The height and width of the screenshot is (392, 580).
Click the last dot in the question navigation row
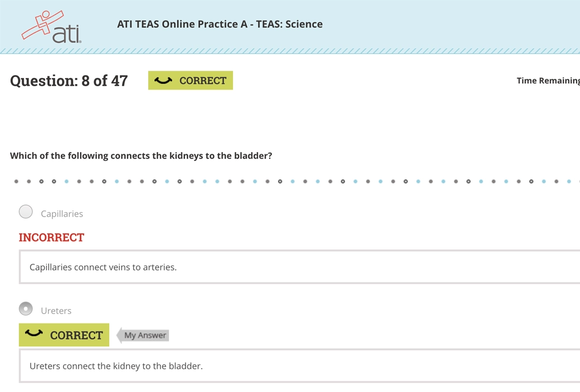[x=569, y=180]
